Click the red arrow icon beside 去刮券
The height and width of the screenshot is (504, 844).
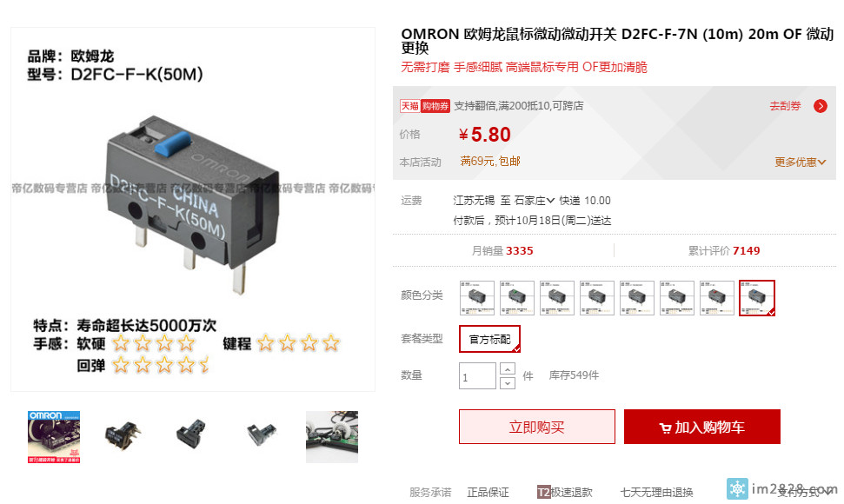pos(821,106)
